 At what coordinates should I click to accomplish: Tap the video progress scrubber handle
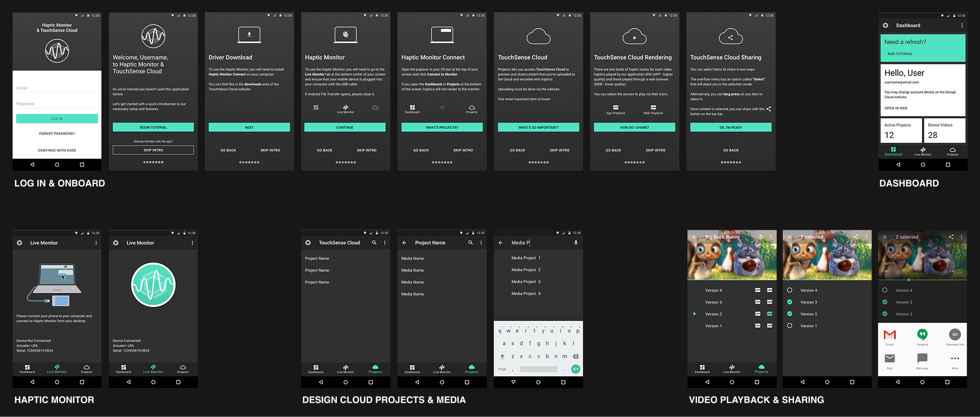coord(909,280)
